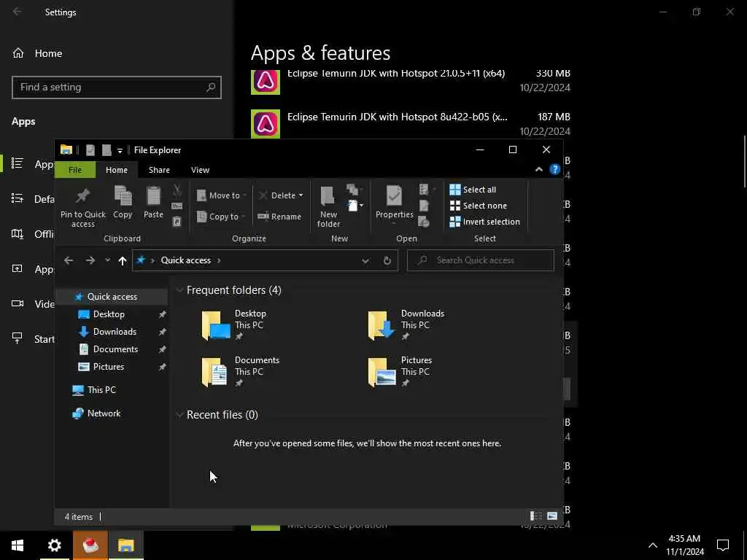The image size is (747, 560).
Task: Click the Copy ribbon button
Action: (x=123, y=203)
